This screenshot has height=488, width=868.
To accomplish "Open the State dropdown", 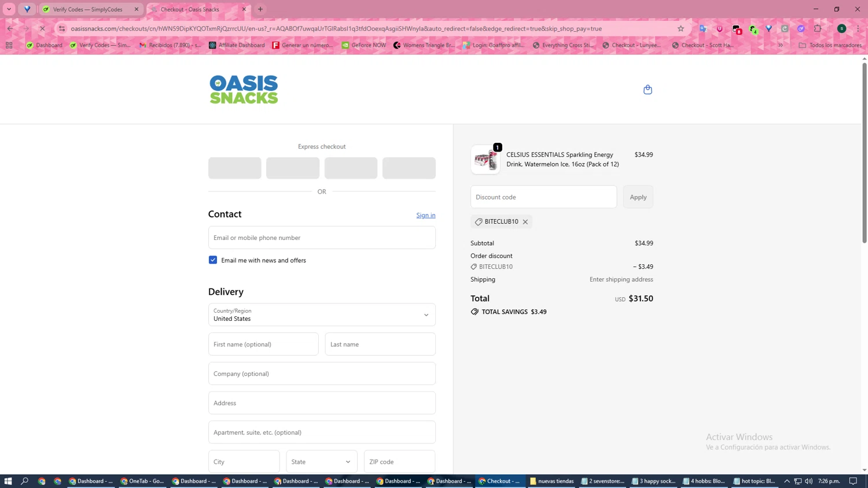I will pyautogui.click(x=321, y=461).
